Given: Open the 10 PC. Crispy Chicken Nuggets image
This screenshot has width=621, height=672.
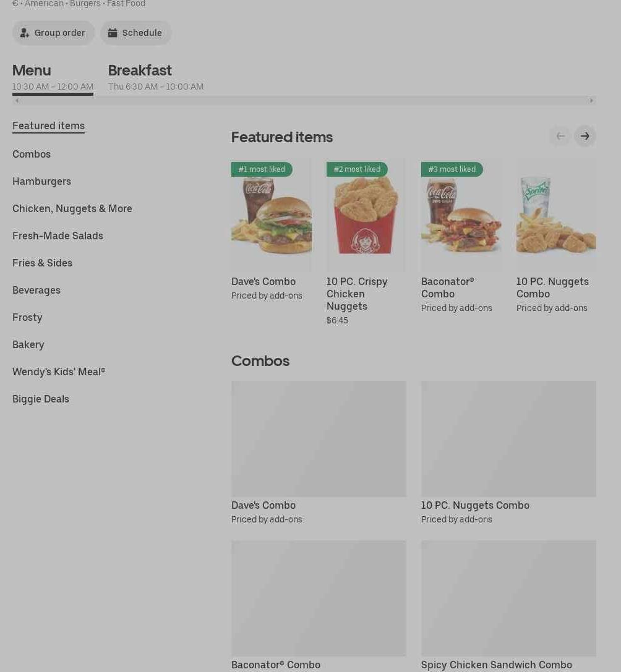Looking at the screenshot, I should pyautogui.click(x=366, y=216).
